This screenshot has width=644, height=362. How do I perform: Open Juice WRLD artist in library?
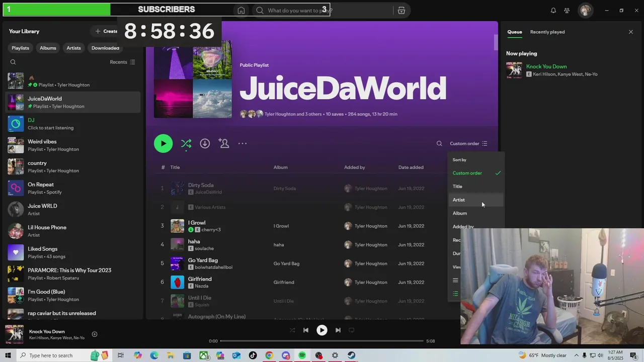(73, 210)
